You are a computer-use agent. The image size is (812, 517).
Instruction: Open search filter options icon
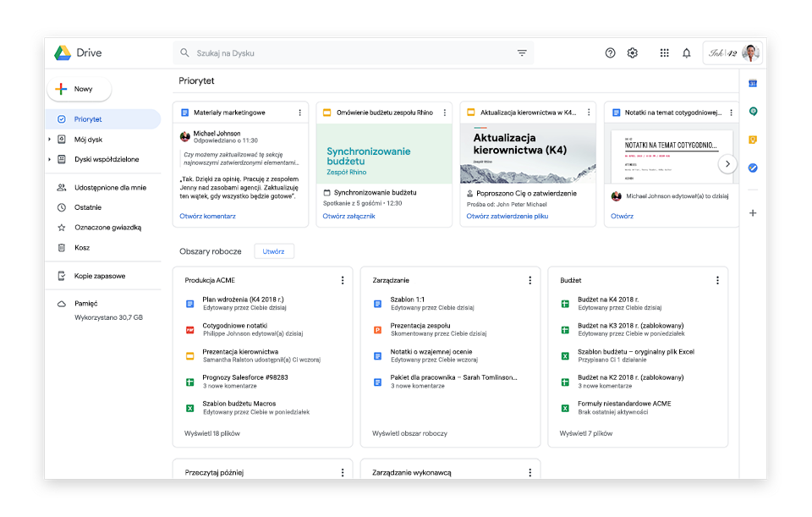click(x=523, y=52)
